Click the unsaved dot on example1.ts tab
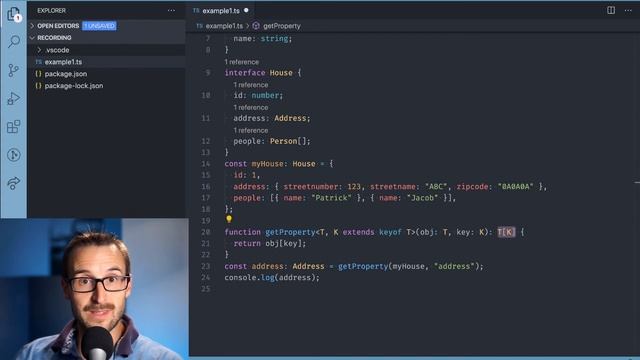 pyautogui.click(x=246, y=10)
